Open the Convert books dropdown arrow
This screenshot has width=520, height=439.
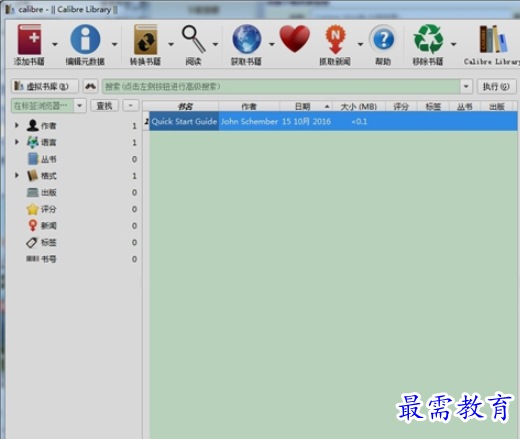click(171, 44)
